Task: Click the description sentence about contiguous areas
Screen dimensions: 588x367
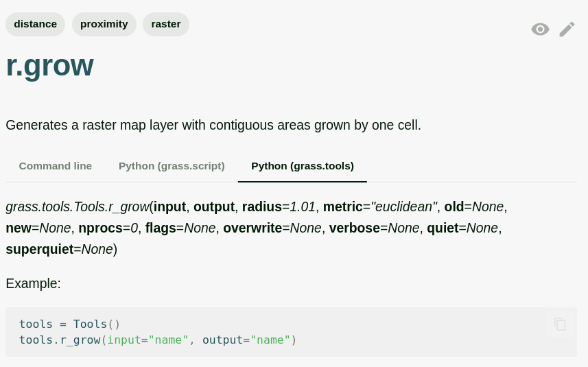Action: click(213, 126)
